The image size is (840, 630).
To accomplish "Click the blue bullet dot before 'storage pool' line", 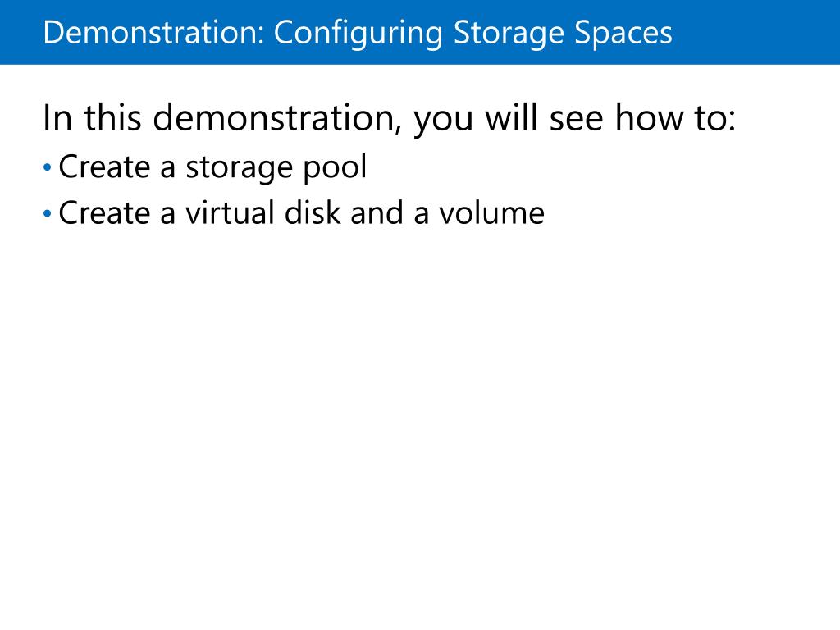I will [47, 167].
